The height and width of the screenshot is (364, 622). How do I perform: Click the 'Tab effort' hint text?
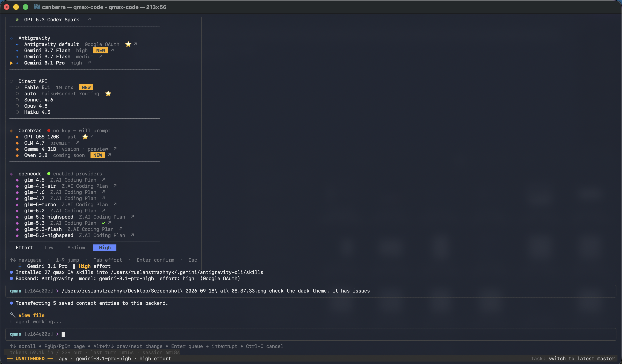point(108,260)
